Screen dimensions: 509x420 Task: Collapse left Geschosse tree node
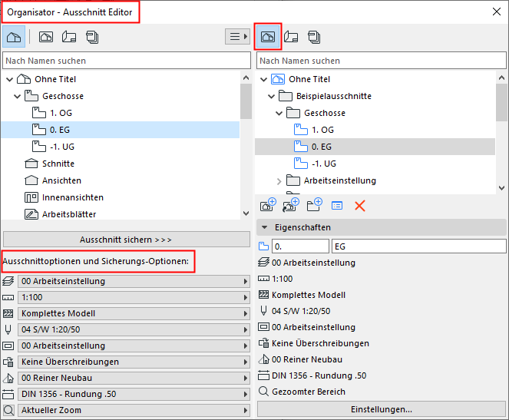[x=17, y=96]
